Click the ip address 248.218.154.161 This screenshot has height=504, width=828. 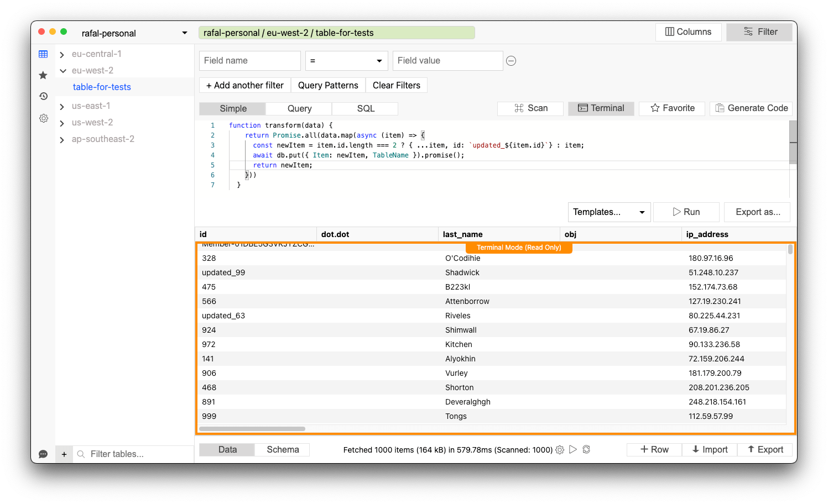pos(717,402)
